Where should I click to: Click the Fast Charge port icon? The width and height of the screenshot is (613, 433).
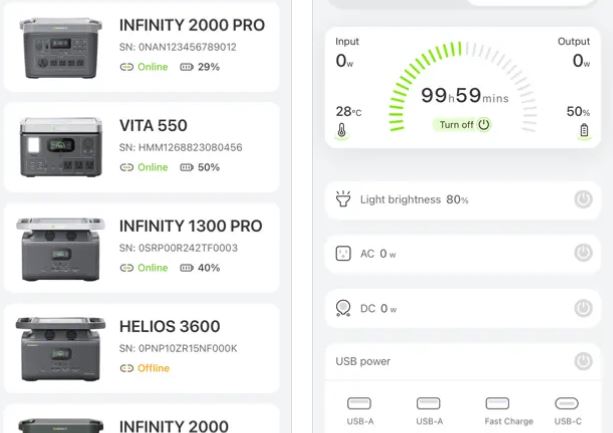point(497,404)
